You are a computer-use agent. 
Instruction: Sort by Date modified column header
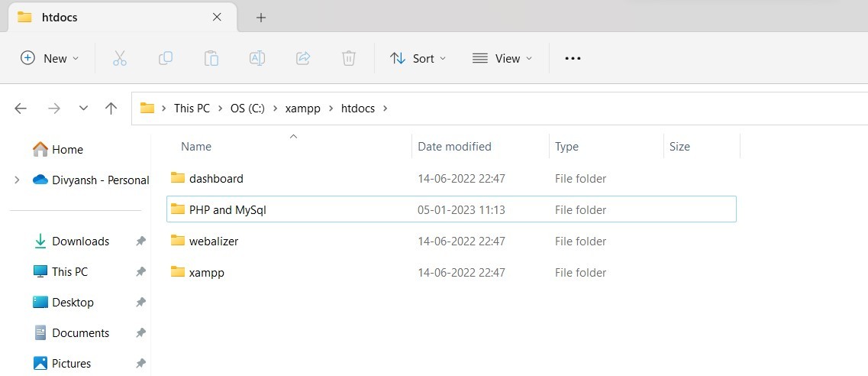coord(454,147)
